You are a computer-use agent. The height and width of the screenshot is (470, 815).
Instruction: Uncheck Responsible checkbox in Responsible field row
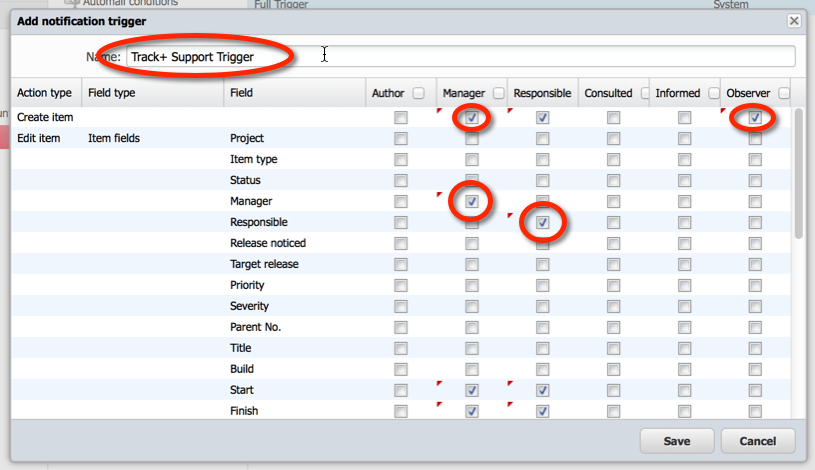[542, 223]
